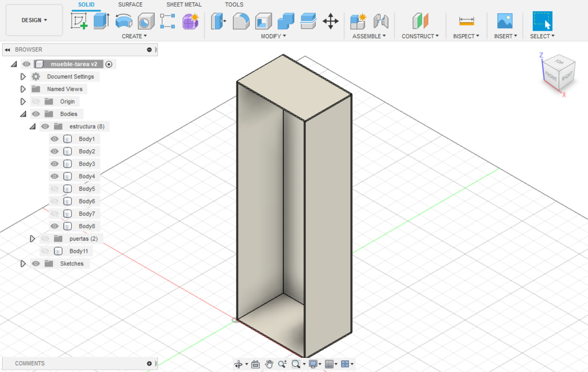Select the Create Form tool
This screenshot has height=372, width=588.
pos(191,21)
